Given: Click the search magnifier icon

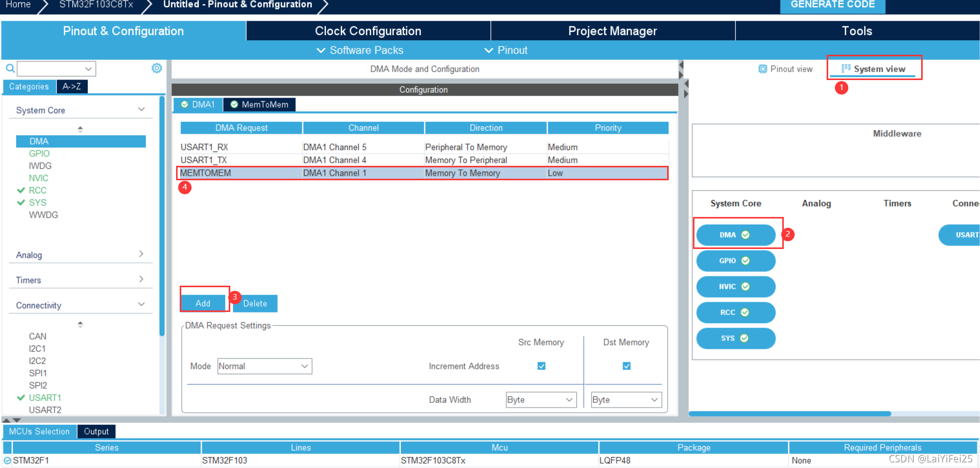Looking at the screenshot, I should pos(10,68).
